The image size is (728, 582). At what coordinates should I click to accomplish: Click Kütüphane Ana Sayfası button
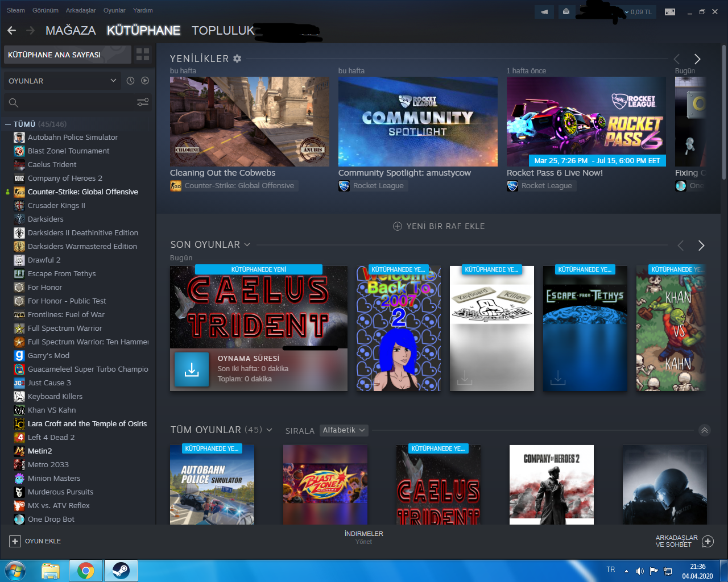tap(67, 55)
